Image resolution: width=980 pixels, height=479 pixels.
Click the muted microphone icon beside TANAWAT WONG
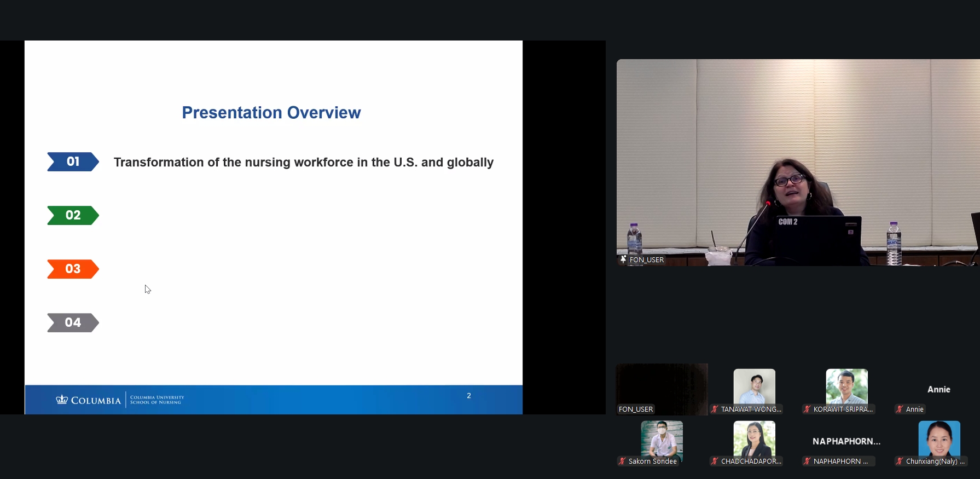(x=715, y=409)
